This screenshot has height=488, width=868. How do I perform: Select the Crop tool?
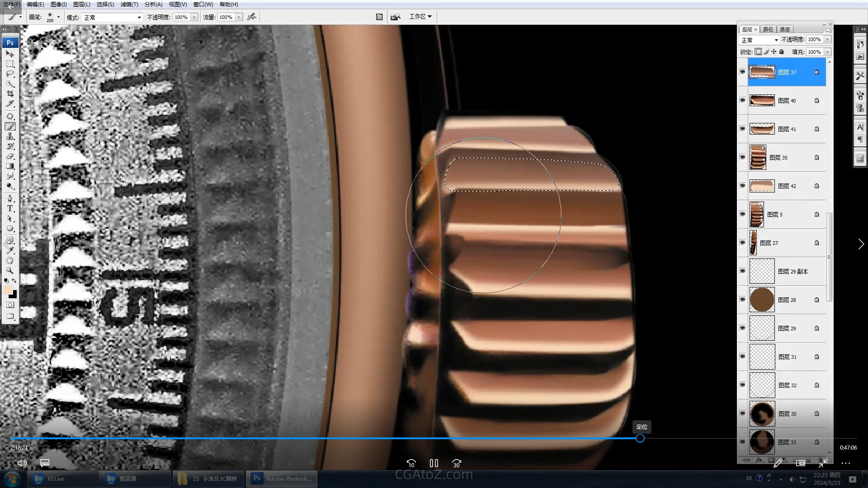coord(10,94)
